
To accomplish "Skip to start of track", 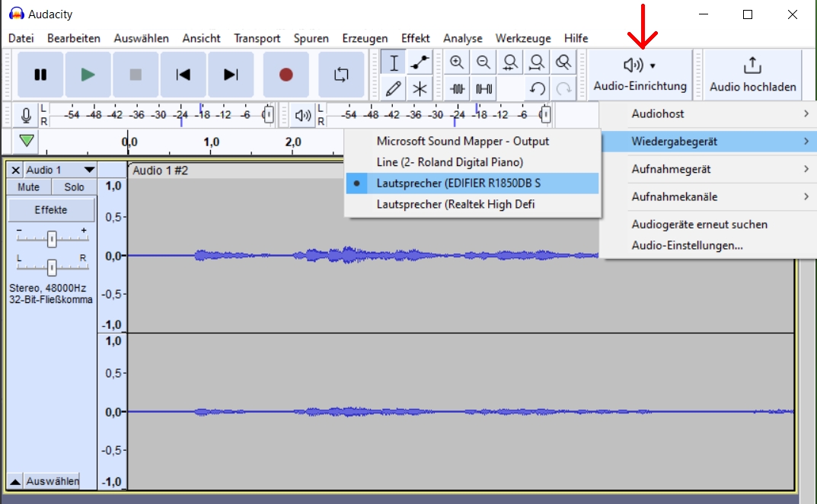I will [183, 75].
